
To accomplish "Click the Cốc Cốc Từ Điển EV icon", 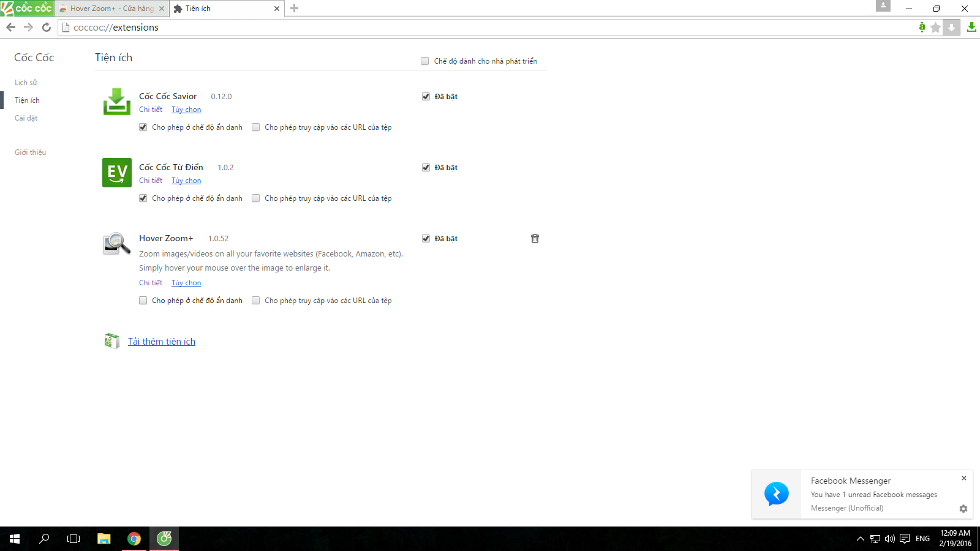I will click(x=117, y=173).
